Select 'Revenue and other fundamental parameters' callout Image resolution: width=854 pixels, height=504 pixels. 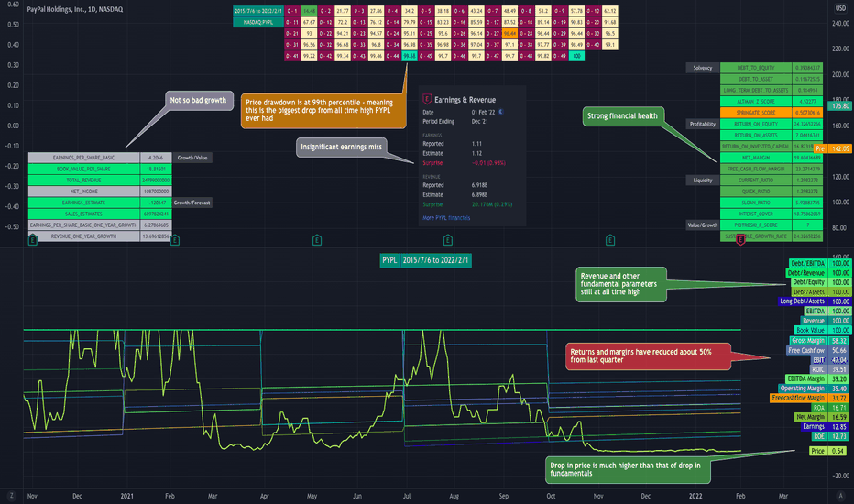coord(621,284)
